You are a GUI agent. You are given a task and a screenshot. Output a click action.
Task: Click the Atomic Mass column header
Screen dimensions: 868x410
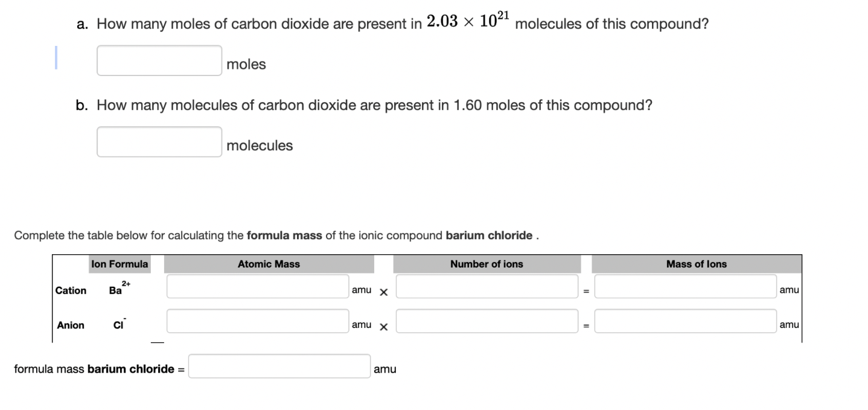point(268,264)
